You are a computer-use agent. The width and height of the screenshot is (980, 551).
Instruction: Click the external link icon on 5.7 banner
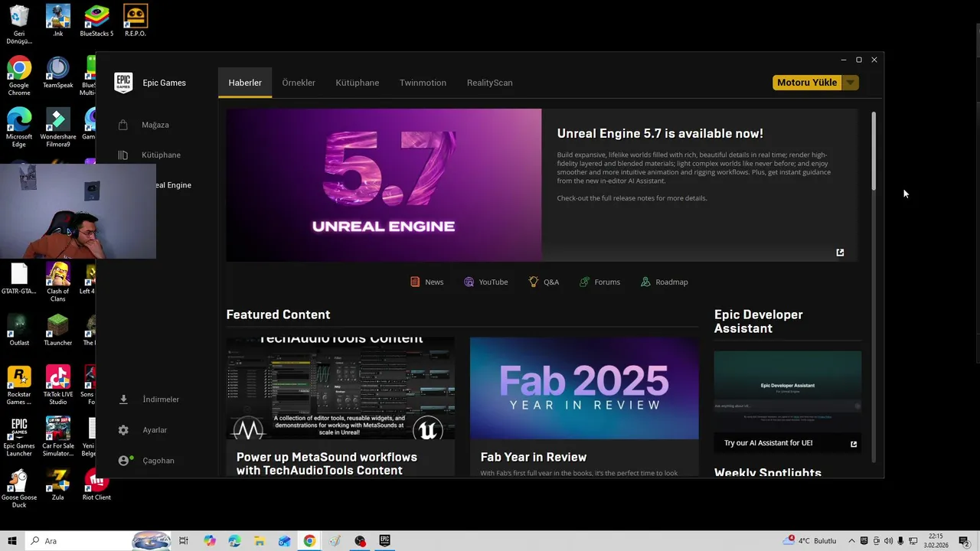840,253
